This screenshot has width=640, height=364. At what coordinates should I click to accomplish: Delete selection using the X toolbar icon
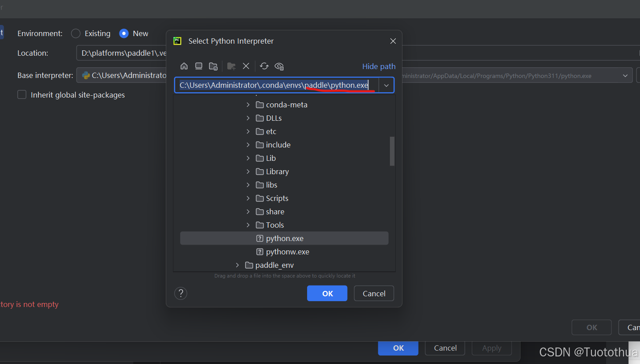[246, 66]
